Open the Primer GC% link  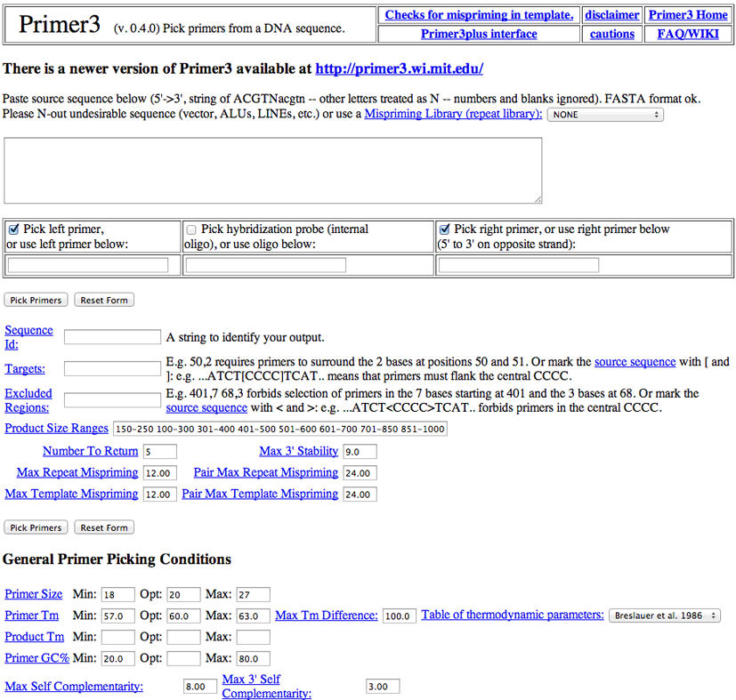[37, 658]
